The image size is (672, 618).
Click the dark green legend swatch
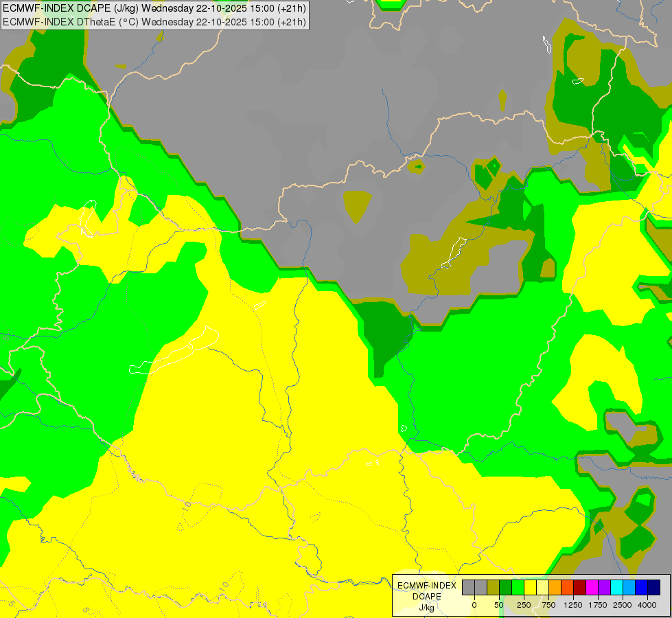point(505,587)
